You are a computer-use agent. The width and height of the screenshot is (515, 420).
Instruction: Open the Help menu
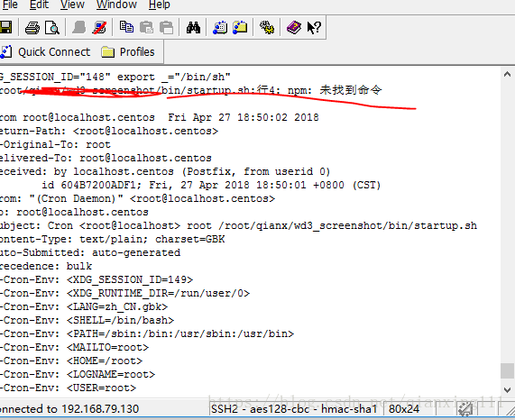tap(160, 5)
